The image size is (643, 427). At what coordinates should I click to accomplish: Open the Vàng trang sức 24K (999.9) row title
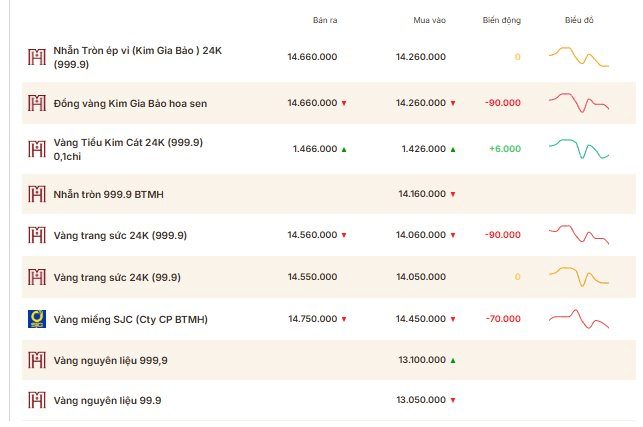pos(120,235)
